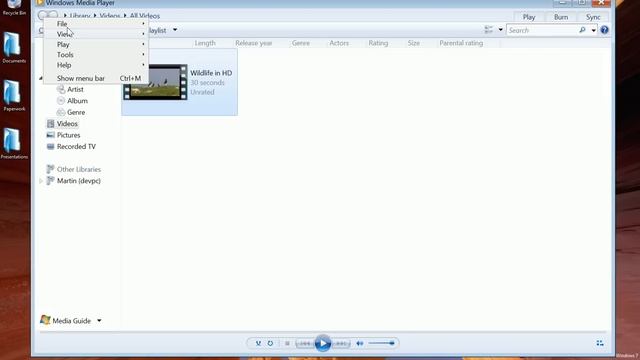Screen dimensions: 640x360
Task: Click the Wildlife in HD title
Action: click(211, 73)
